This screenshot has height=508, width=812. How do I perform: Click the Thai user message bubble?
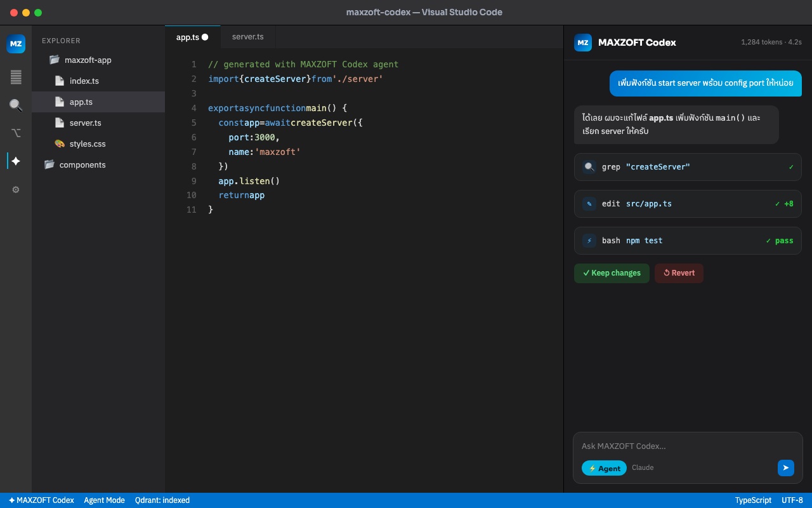(x=705, y=83)
